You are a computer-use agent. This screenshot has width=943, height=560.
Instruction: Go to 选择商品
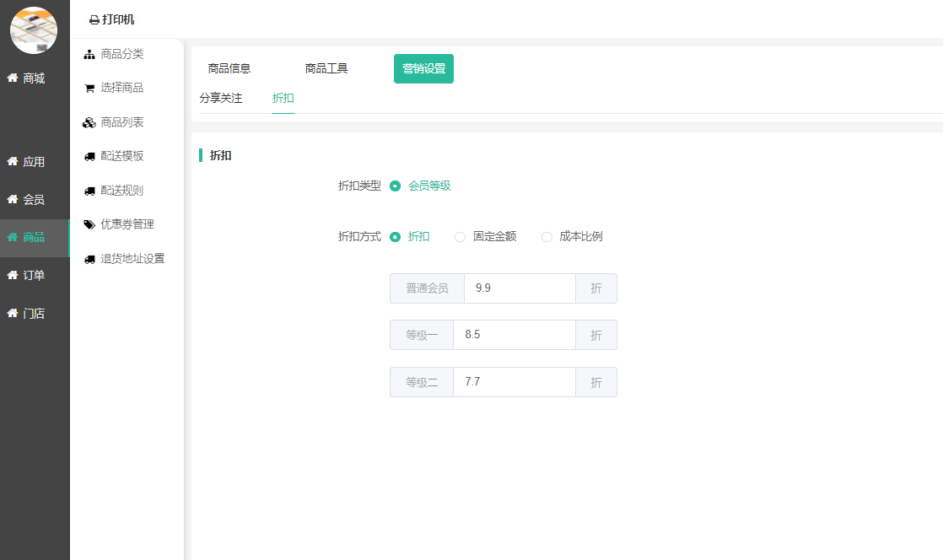(122, 88)
